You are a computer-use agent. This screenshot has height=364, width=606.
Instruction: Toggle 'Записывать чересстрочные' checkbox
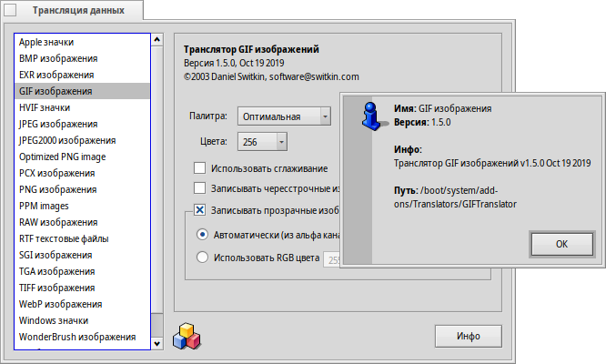pyautogui.click(x=199, y=188)
